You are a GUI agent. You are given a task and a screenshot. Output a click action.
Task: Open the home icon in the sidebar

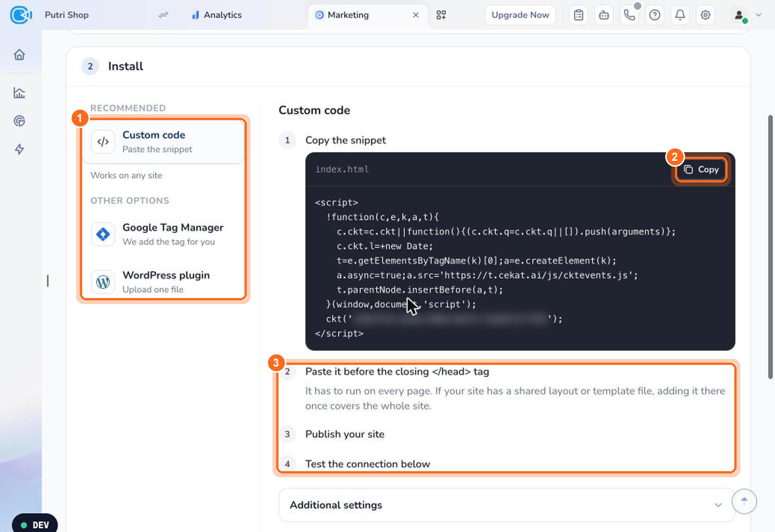click(19, 55)
